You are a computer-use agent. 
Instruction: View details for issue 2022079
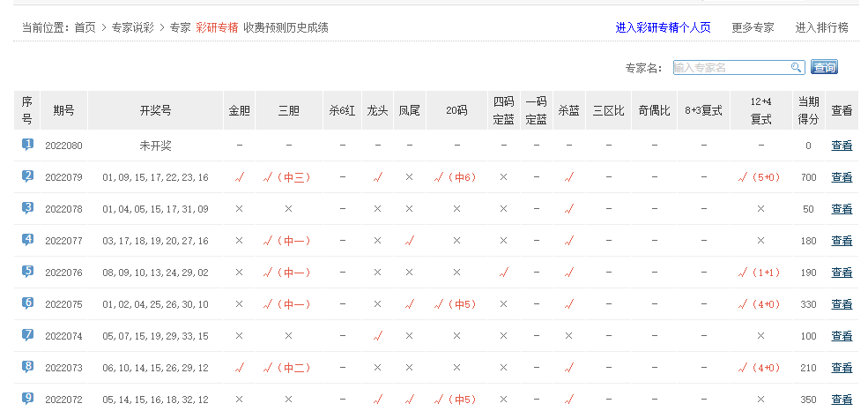842,177
